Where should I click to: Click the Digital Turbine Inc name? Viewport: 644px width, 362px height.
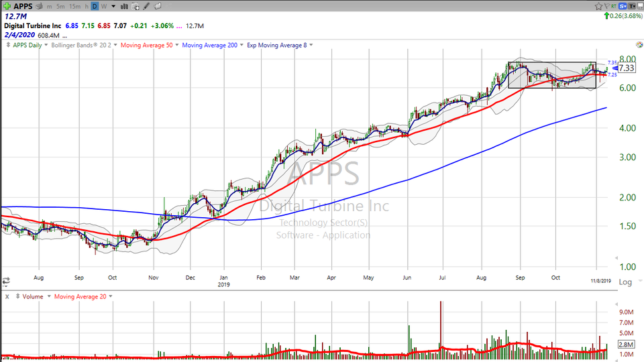[32, 25]
